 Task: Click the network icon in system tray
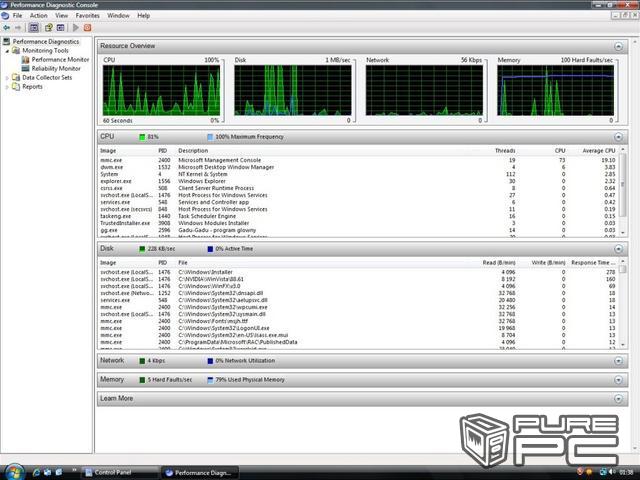(603, 472)
